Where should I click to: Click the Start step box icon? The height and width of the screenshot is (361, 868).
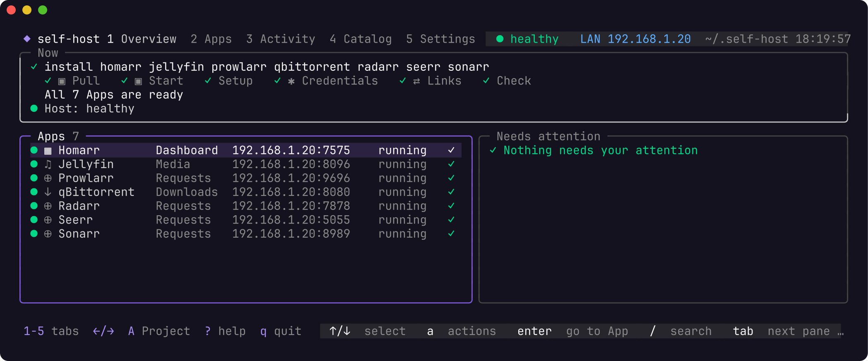tap(138, 81)
